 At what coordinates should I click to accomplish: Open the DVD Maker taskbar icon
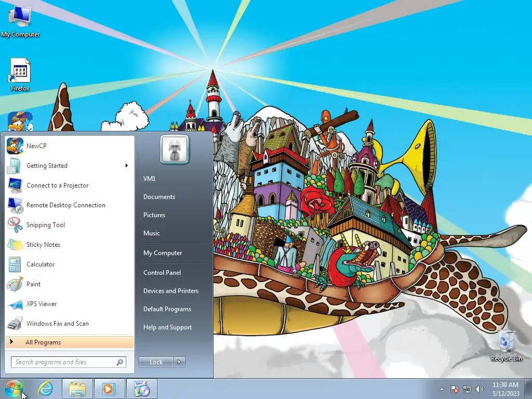[141, 389]
